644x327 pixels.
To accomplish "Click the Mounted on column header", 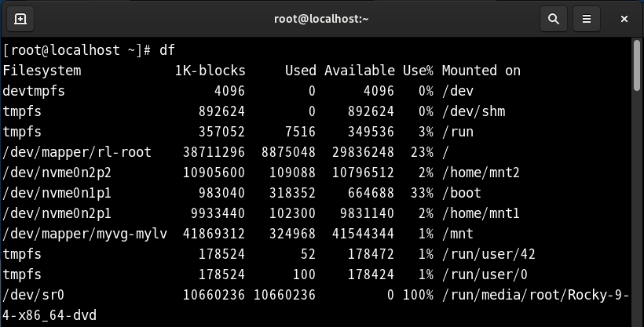I will [481, 71].
